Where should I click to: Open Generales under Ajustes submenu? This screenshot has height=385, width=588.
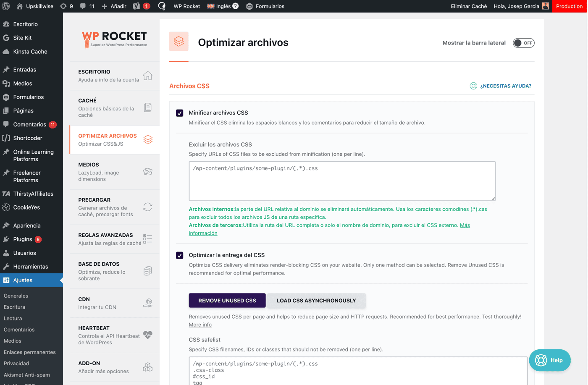tap(16, 296)
